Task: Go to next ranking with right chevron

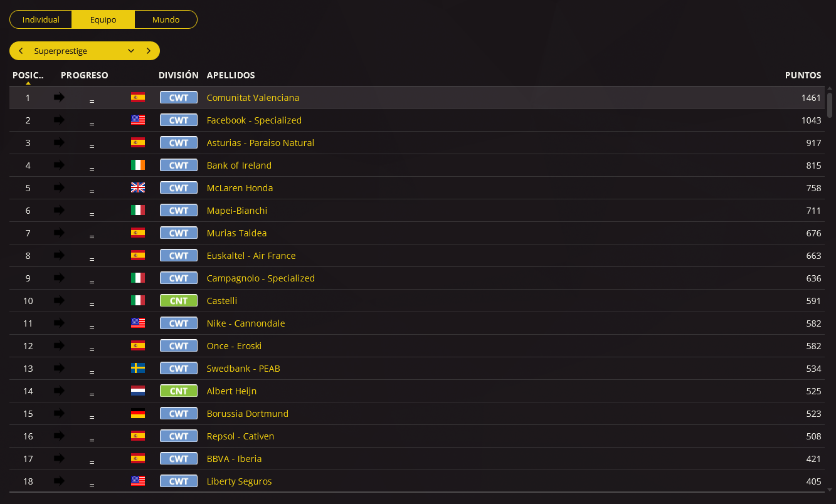Action: 148,51
